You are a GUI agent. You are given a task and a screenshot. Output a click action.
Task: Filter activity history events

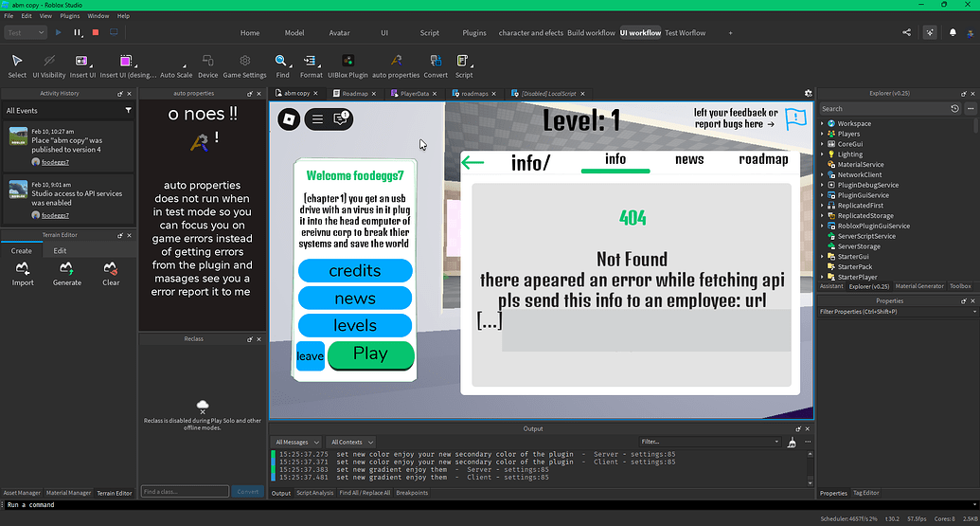pos(128,110)
